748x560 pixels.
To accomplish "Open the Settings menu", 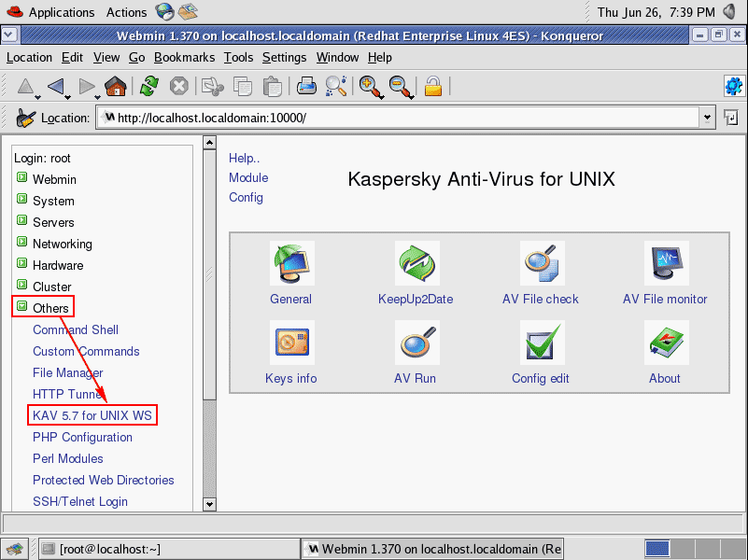I will (284, 58).
